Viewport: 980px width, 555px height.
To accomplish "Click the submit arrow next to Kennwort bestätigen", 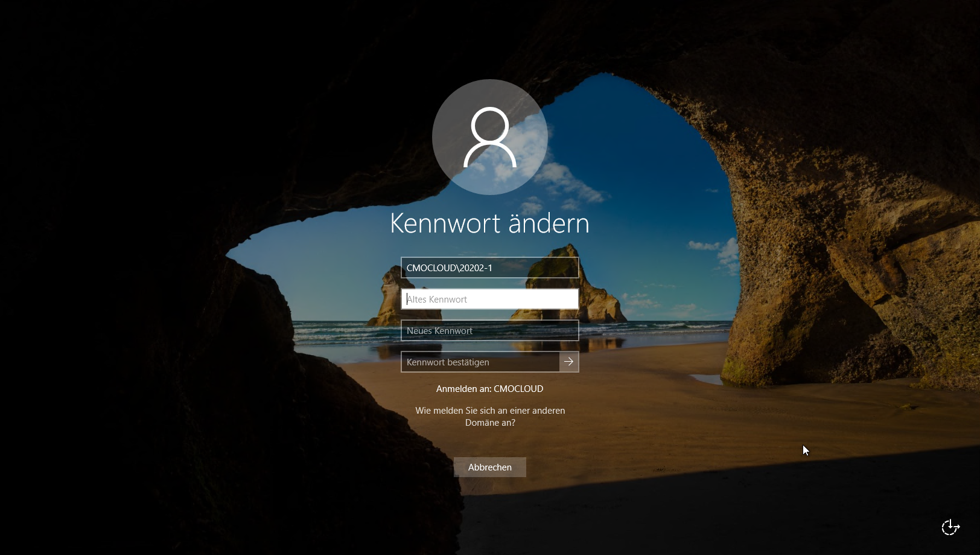I will click(x=568, y=362).
